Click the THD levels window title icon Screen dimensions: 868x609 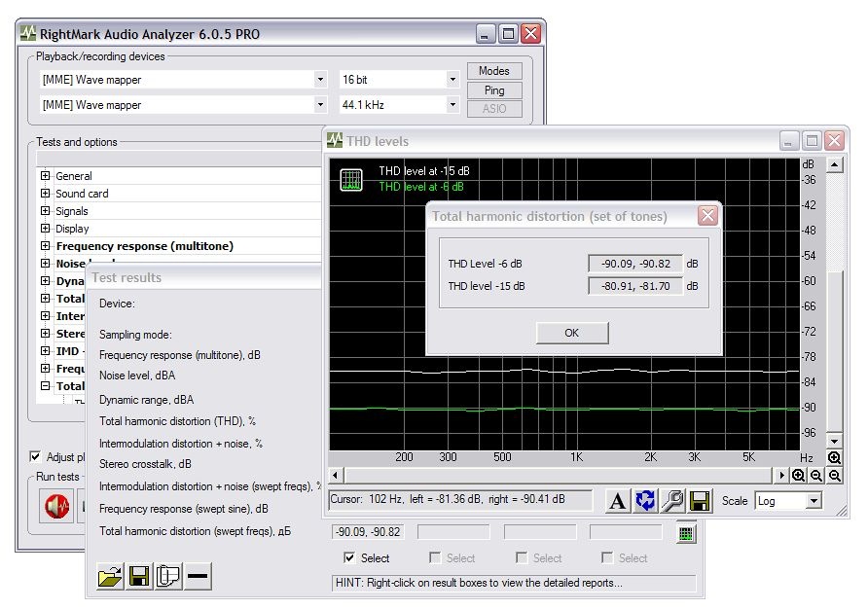click(x=335, y=141)
